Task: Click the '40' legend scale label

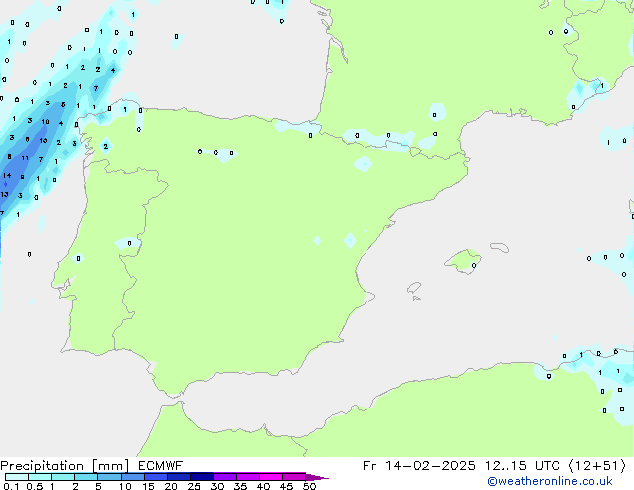Action: point(263,486)
